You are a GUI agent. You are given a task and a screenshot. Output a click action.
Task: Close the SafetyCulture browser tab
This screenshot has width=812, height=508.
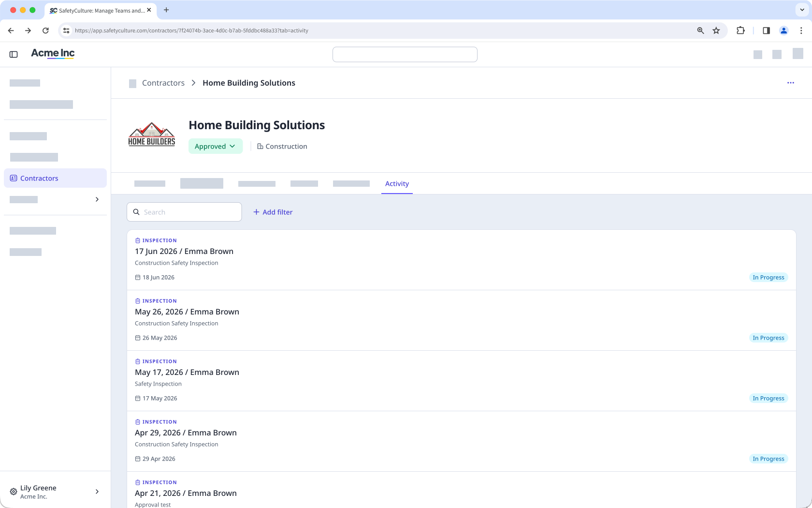point(149,10)
